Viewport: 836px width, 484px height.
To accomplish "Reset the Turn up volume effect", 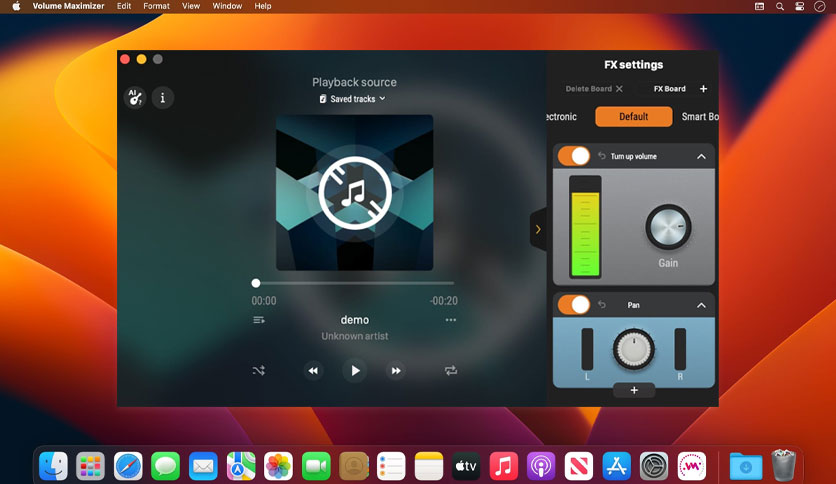I will [x=601, y=156].
